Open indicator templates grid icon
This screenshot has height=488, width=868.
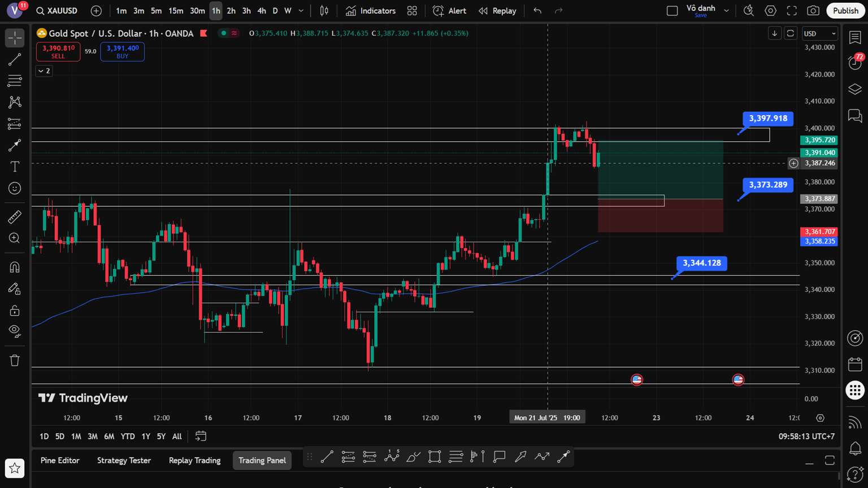coord(412,11)
